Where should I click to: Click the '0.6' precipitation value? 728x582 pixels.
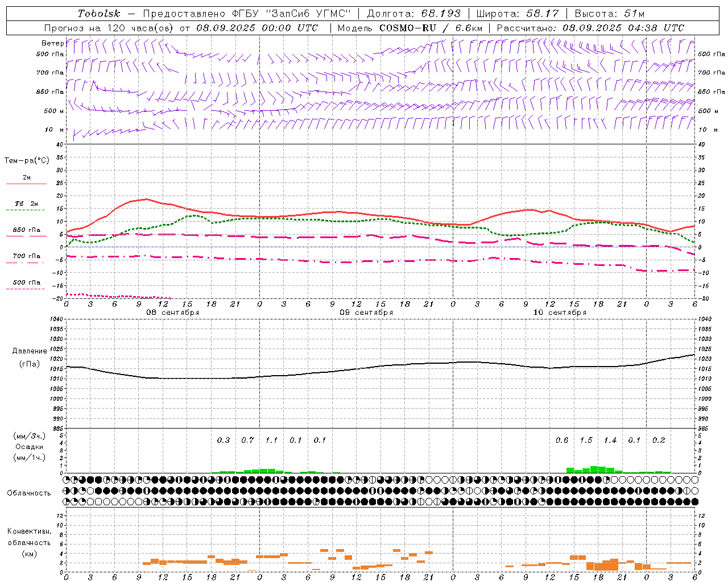coord(562,440)
